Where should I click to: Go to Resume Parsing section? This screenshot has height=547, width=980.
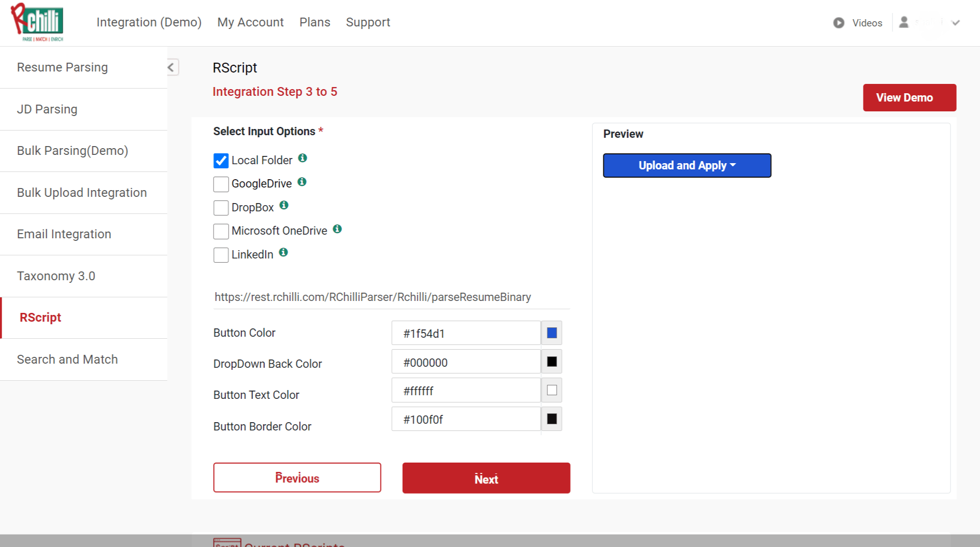pyautogui.click(x=83, y=67)
